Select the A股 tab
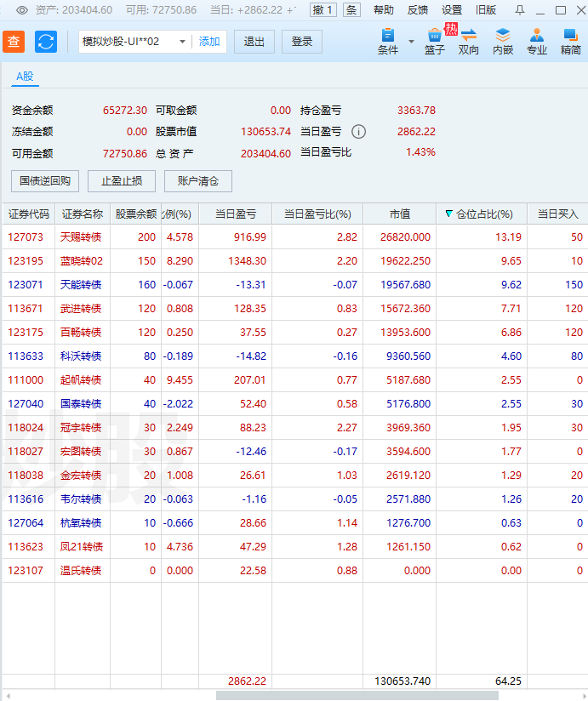Viewport: 588px width, 701px height. pos(25,77)
